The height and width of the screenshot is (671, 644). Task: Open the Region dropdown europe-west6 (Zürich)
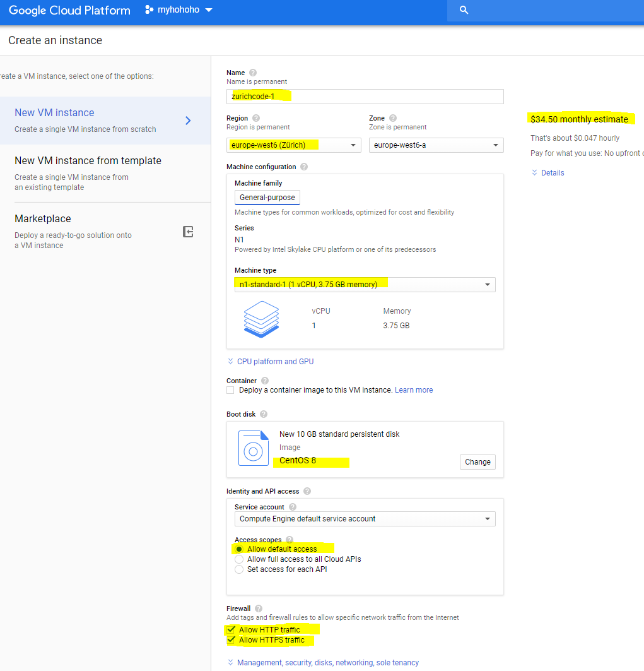pos(293,145)
